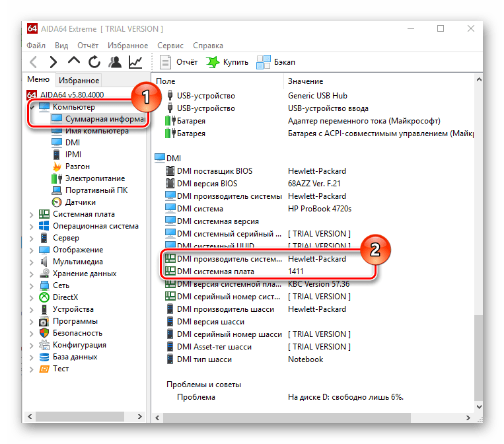Click the Отчёт report toolbar button
504x444 pixels.
pos(179,62)
